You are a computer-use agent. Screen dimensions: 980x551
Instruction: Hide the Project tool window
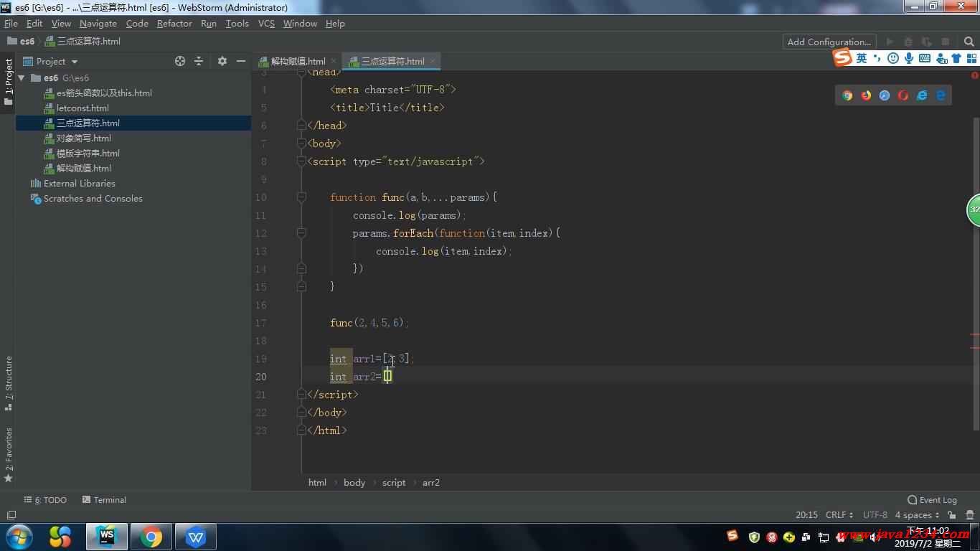coord(241,61)
